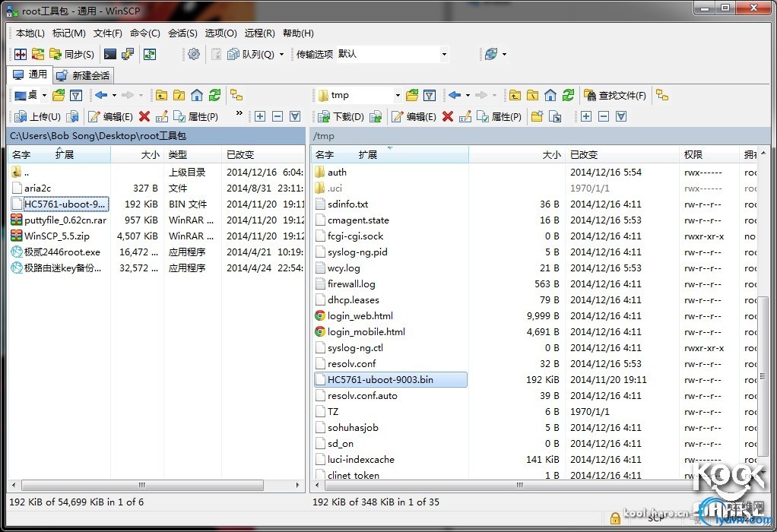
Task: Toggle Keep Remote Directory Up To Date
Action: 150,54
